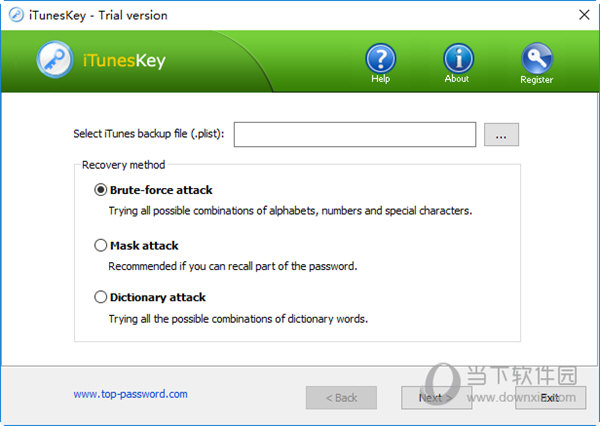Open the Help icon
Screen dimensions: 600x426
380,59
